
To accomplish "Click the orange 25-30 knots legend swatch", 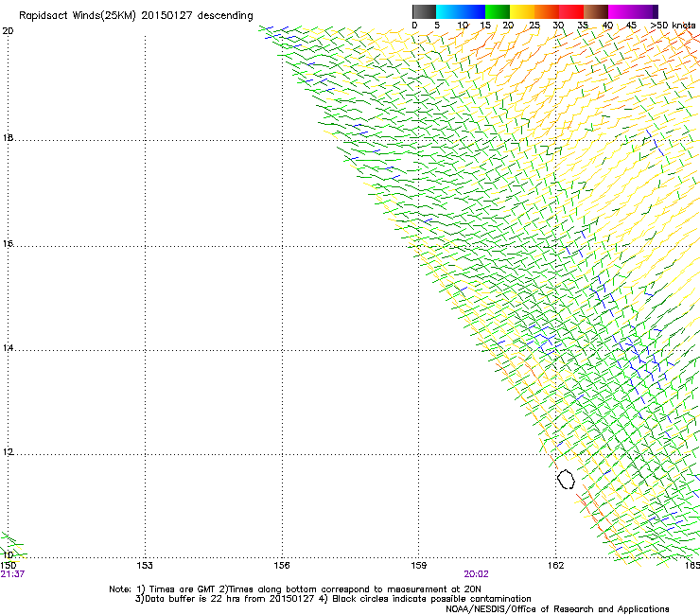I will click(547, 11).
